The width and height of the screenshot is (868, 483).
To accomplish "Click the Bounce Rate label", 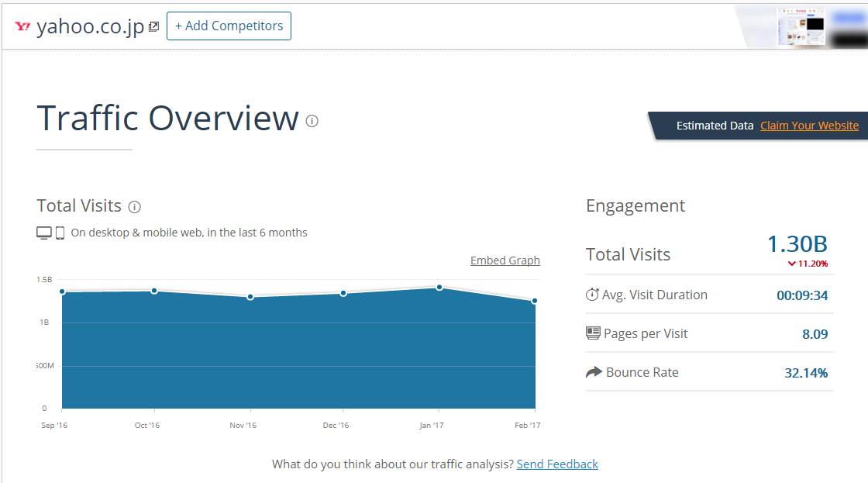I will pos(642,372).
